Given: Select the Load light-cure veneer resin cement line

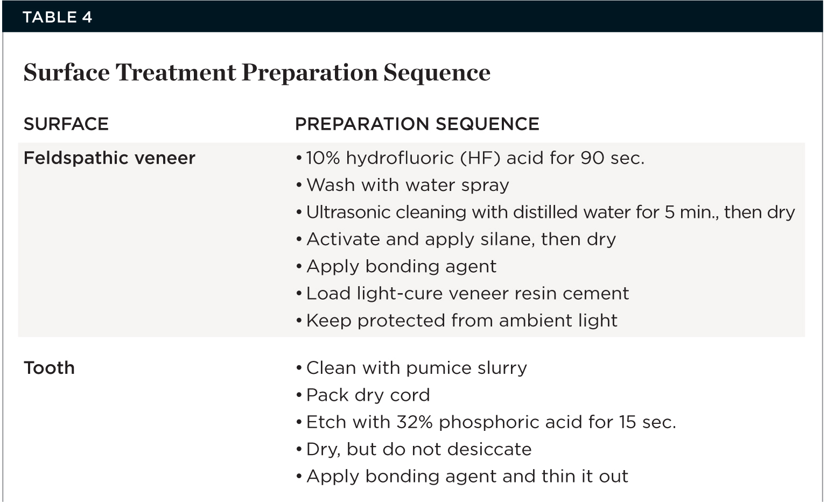Looking at the screenshot, I should tap(467, 294).
